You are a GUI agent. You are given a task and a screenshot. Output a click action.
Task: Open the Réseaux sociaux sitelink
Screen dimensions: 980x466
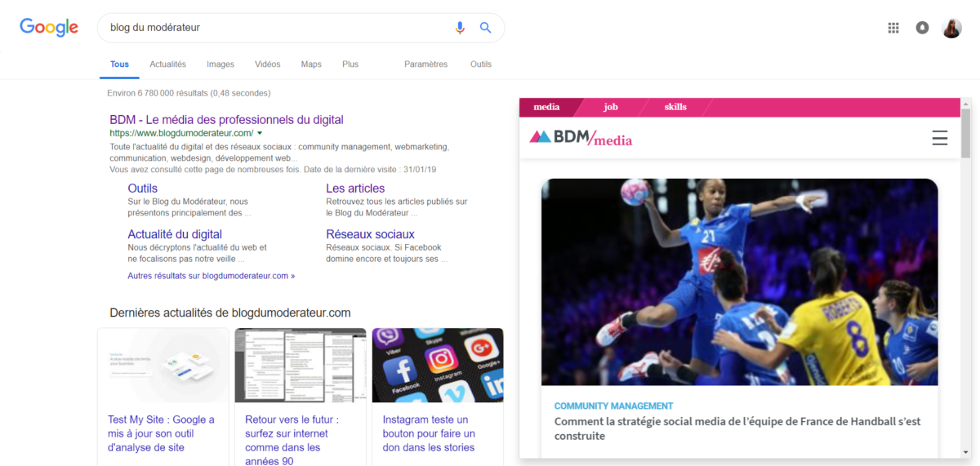pyautogui.click(x=370, y=234)
